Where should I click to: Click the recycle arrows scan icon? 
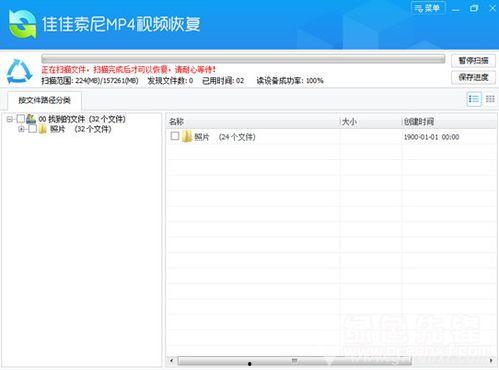(19, 71)
